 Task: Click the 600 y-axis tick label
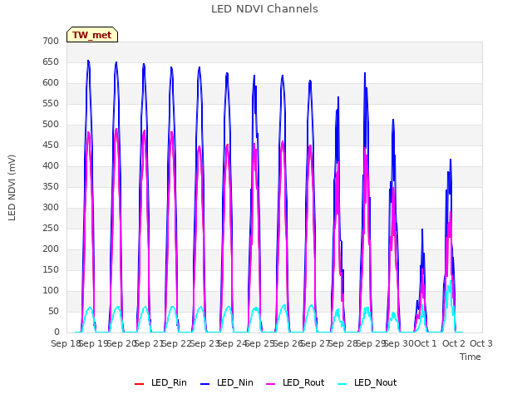(51, 83)
